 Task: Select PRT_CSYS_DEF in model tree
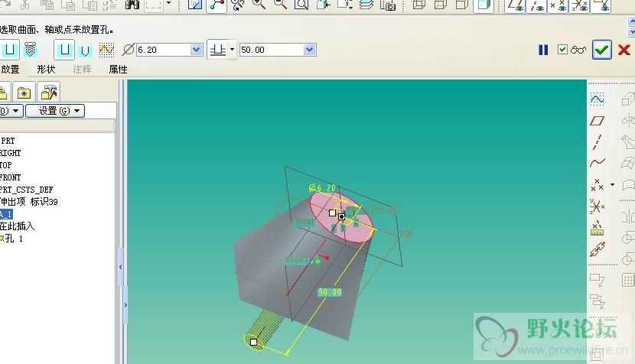point(26,190)
